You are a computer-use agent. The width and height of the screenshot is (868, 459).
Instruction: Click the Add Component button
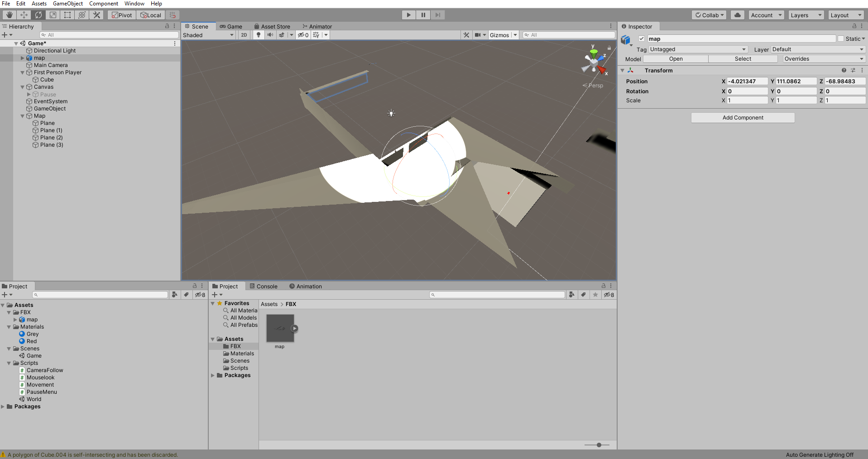point(743,118)
